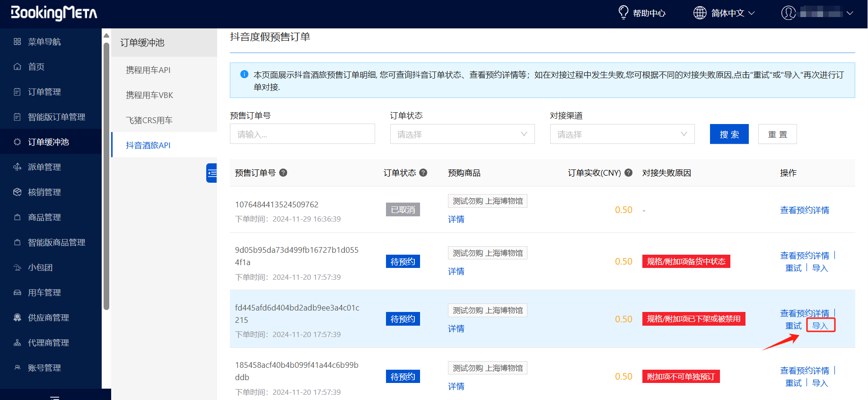The width and height of the screenshot is (868, 400).
Task: Click help icon beside 预售订单号 column header
Action: point(283,173)
